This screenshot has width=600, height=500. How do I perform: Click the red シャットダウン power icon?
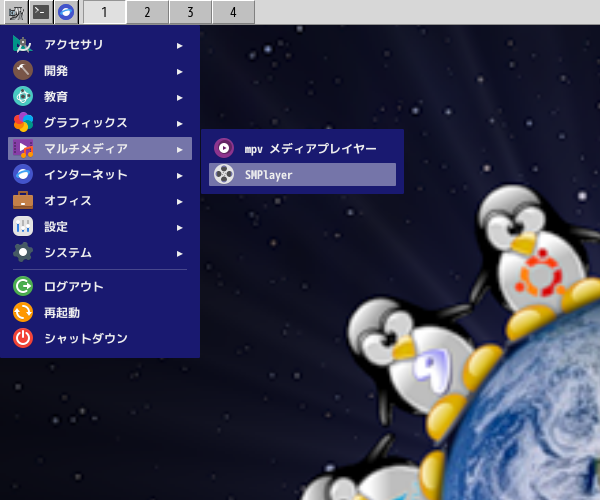(x=23, y=338)
